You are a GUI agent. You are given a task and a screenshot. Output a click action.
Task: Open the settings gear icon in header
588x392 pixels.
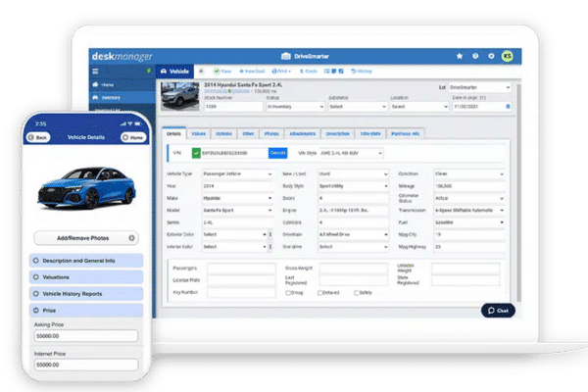[491, 56]
